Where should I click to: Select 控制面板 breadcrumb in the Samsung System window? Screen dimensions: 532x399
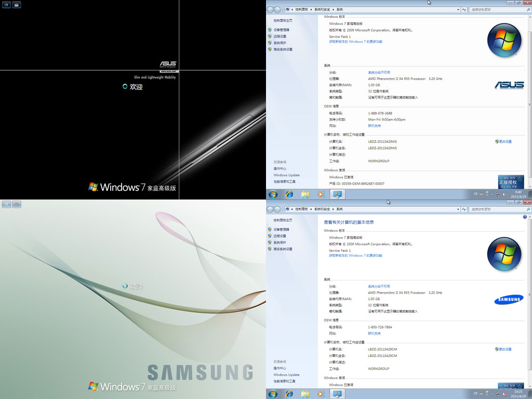[x=302, y=209]
